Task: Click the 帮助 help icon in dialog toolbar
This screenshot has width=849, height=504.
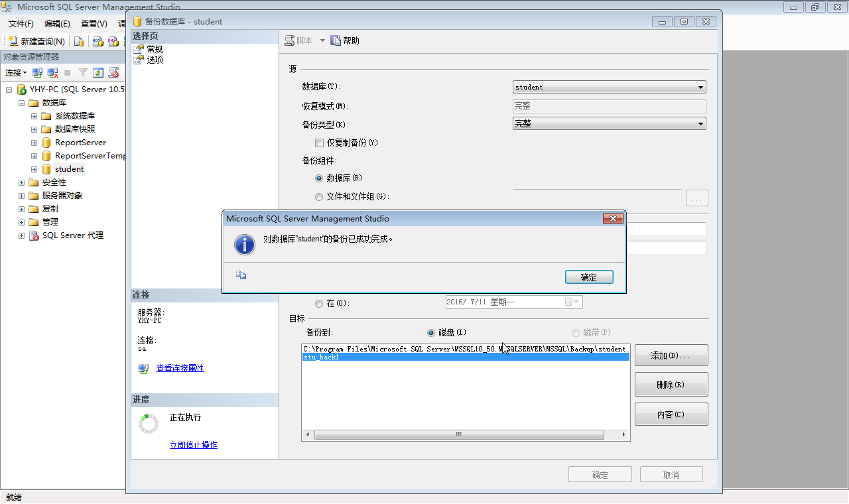Action: (x=336, y=40)
